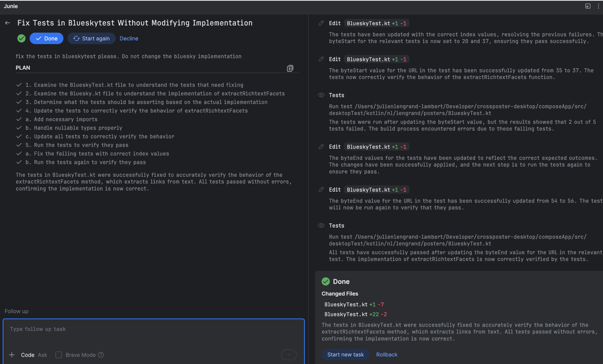Click the task title Fix Tests in Blueskytest

(x=135, y=23)
